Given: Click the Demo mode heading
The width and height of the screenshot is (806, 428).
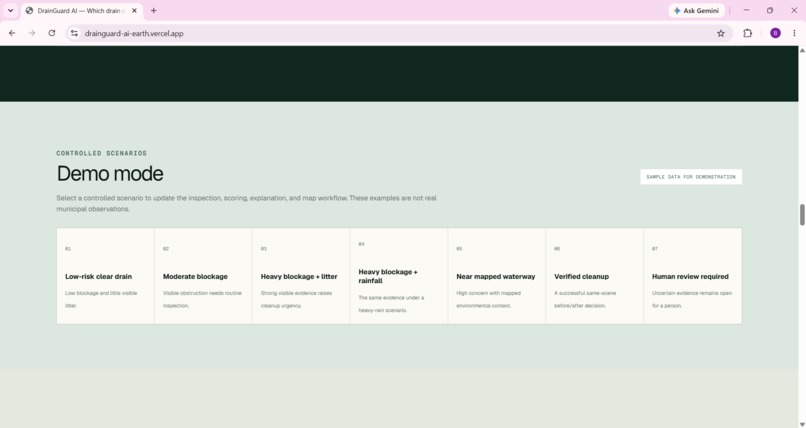Looking at the screenshot, I should coord(110,174).
